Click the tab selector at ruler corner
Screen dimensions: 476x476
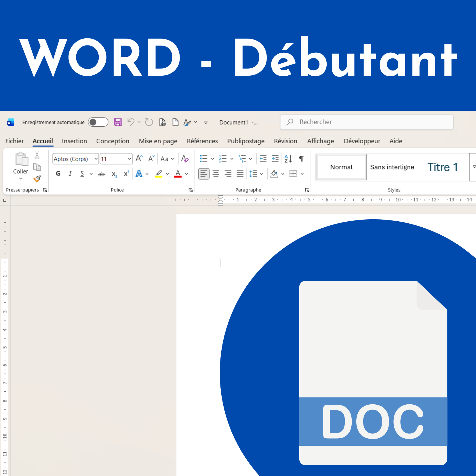pyautogui.click(x=5, y=200)
